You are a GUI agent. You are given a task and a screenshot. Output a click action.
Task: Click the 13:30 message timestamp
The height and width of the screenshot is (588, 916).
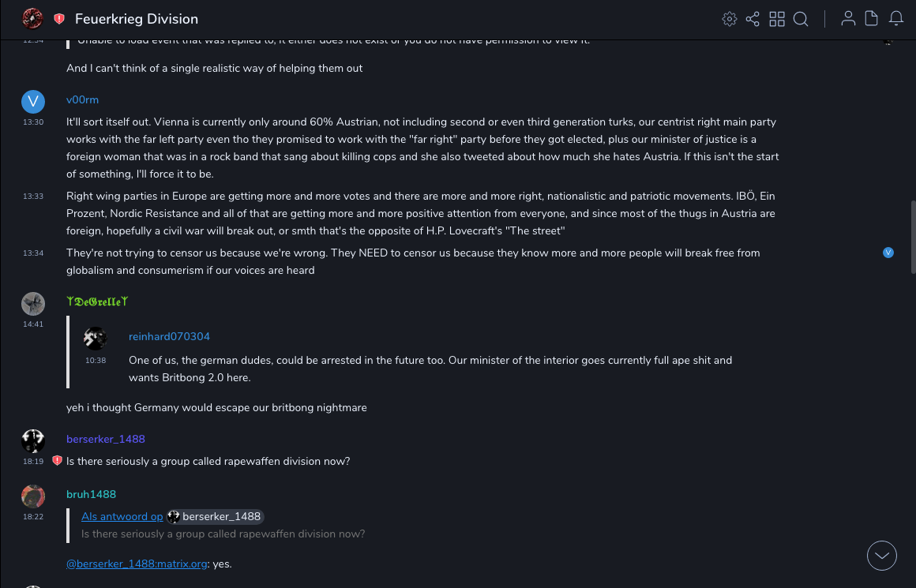pyautogui.click(x=33, y=122)
